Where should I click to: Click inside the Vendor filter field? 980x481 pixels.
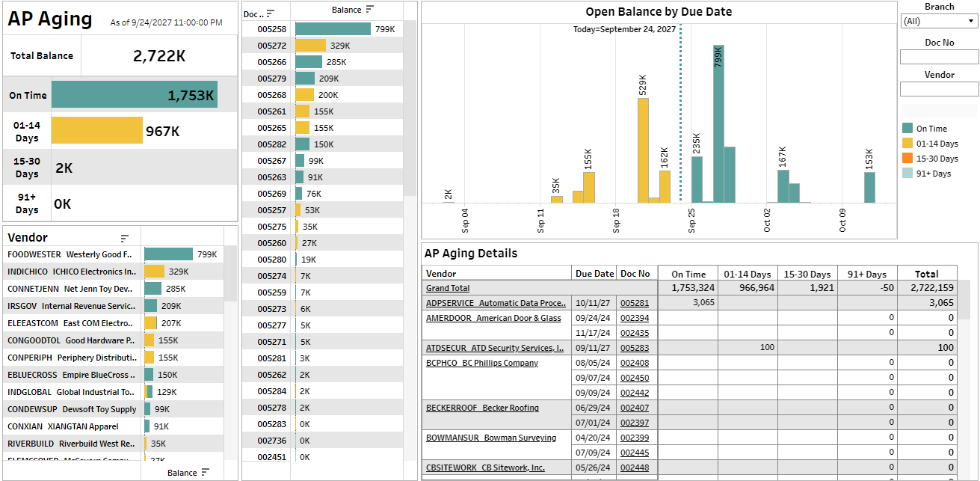(x=939, y=88)
